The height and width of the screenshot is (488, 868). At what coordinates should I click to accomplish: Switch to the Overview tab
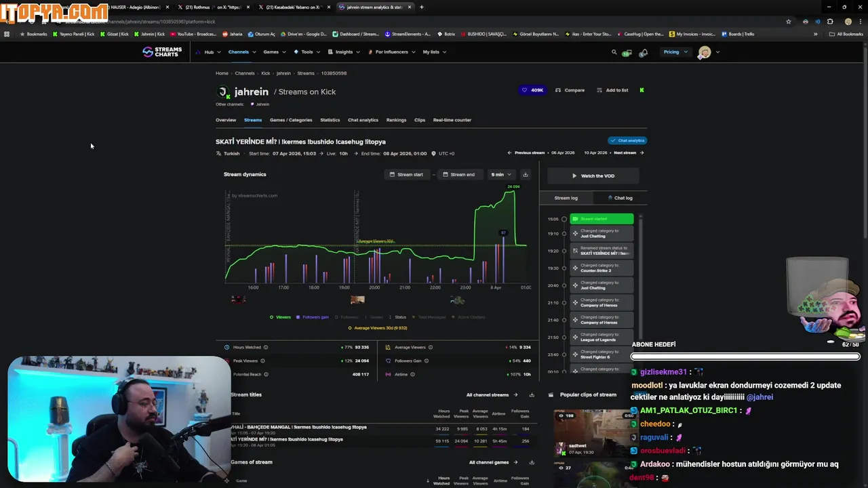coord(226,120)
